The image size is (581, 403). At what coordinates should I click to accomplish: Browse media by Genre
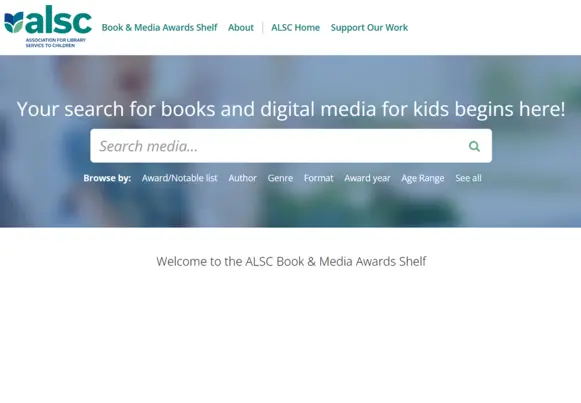tap(280, 178)
